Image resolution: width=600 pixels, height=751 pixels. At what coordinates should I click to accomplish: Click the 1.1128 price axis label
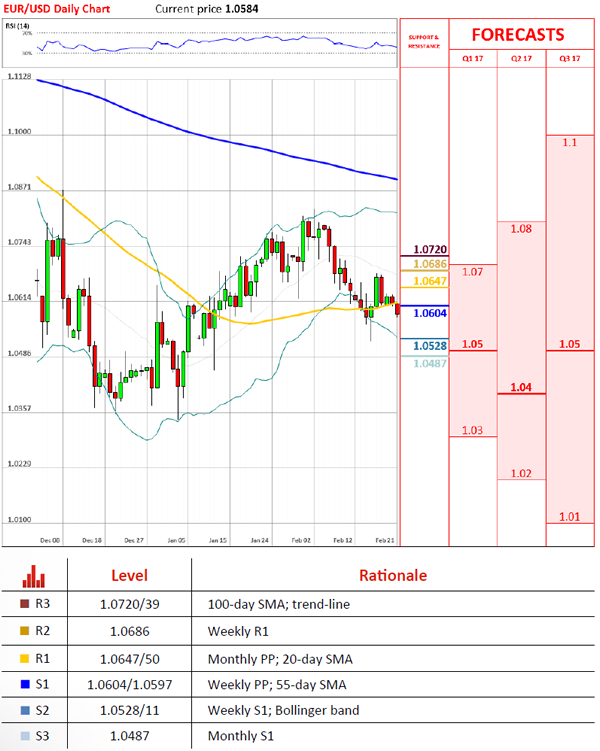click(19, 76)
